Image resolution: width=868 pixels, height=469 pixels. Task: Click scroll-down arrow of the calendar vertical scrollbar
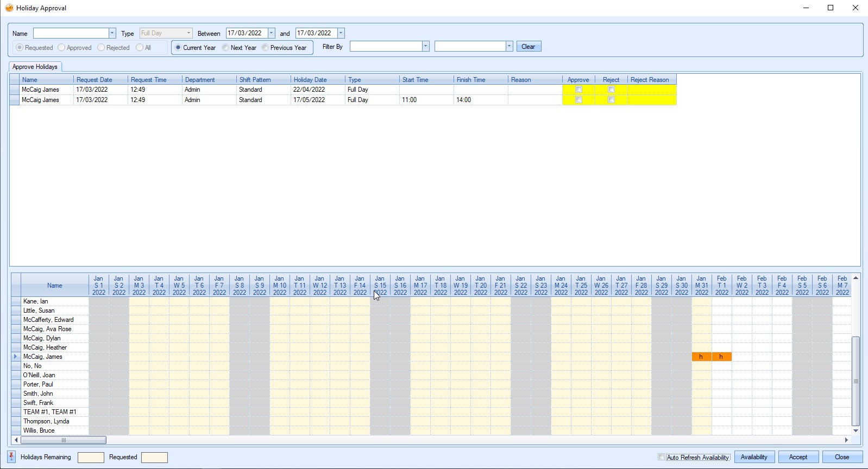856,431
